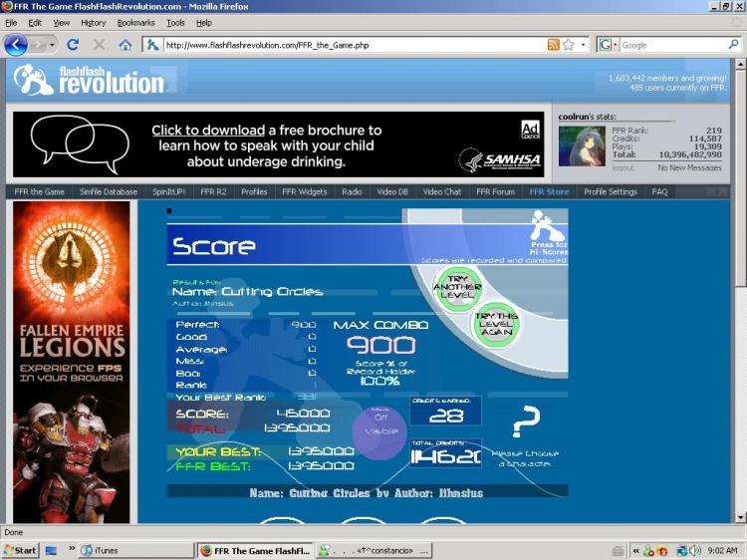Click the Press for Hi-Scores icon
The height and width of the screenshot is (560, 747).
click(x=549, y=232)
